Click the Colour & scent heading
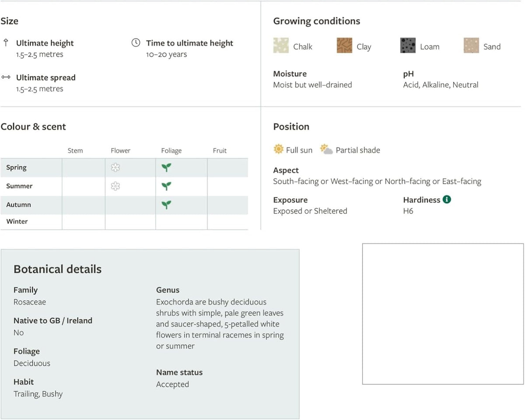Viewport: 525px width, 420px height. coord(33,126)
